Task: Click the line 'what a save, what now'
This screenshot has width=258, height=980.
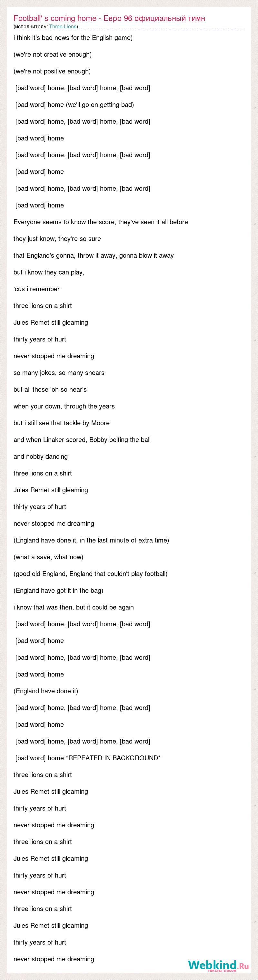Action: coord(48,557)
